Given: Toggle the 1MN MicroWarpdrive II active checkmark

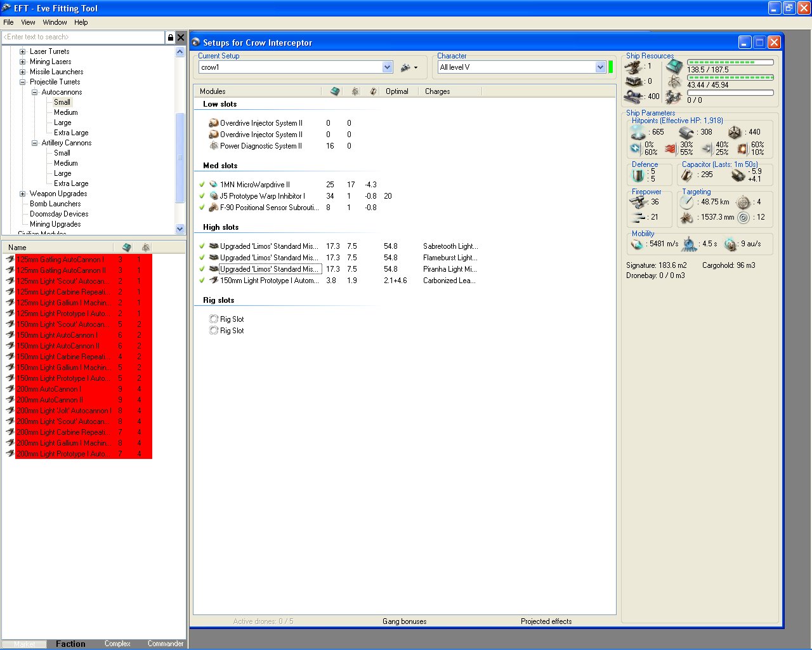Looking at the screenshot, I should pyautogui.click(x=202, y=185).
